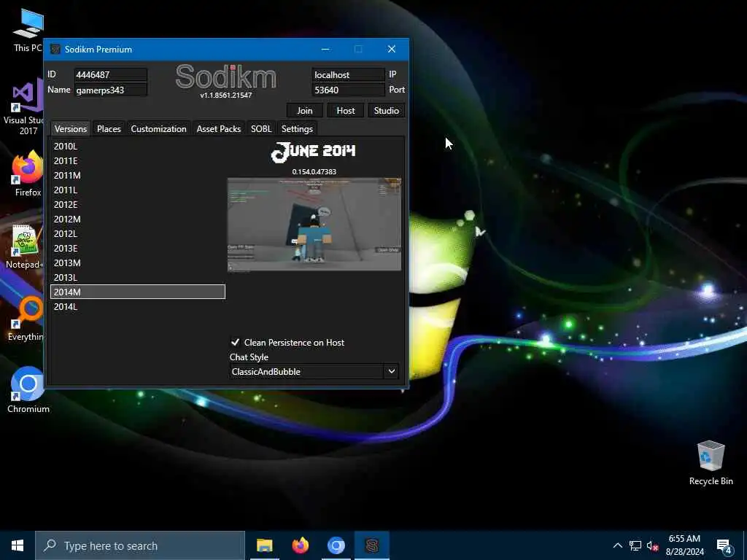Image resolution: width=747 pixels, height=560 pixels.
Task: Click the June 2014 preview screenshot
Action: (314, 225)
